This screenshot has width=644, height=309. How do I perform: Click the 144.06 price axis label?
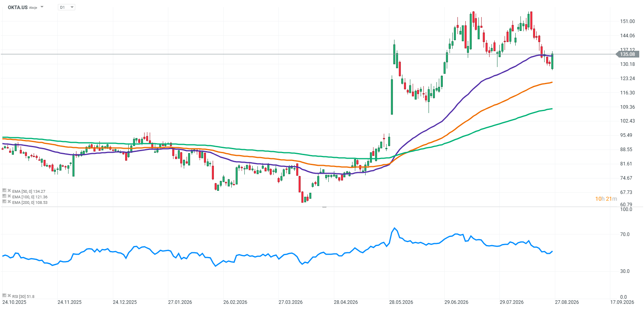(x=627, y=36)
